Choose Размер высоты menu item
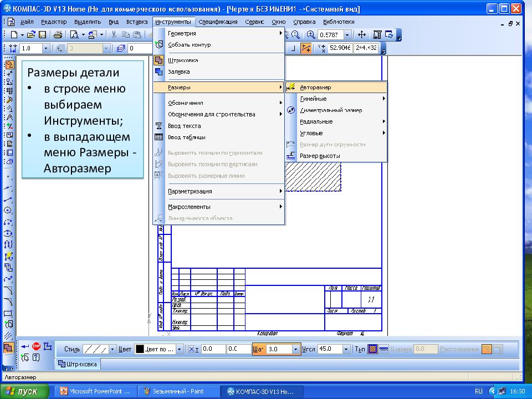 coord(336,156)
